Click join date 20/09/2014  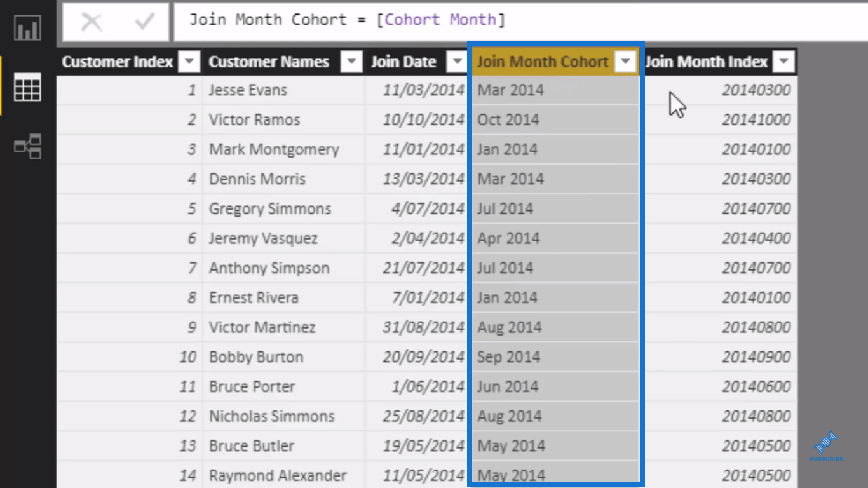424,357
